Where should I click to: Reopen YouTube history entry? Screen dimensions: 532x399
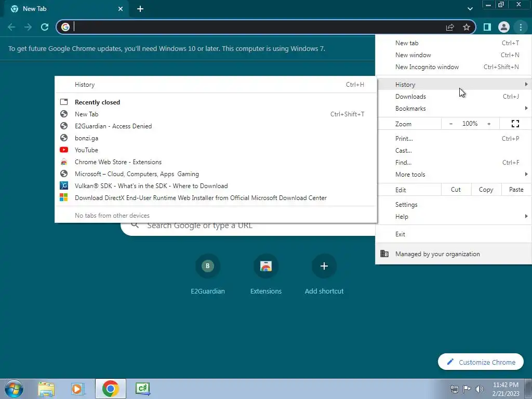pos(216,150)
